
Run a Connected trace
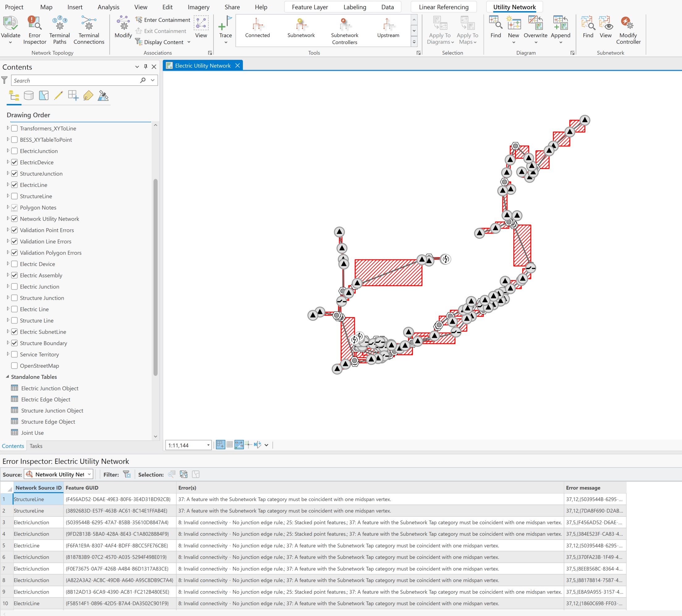(257, 29)
